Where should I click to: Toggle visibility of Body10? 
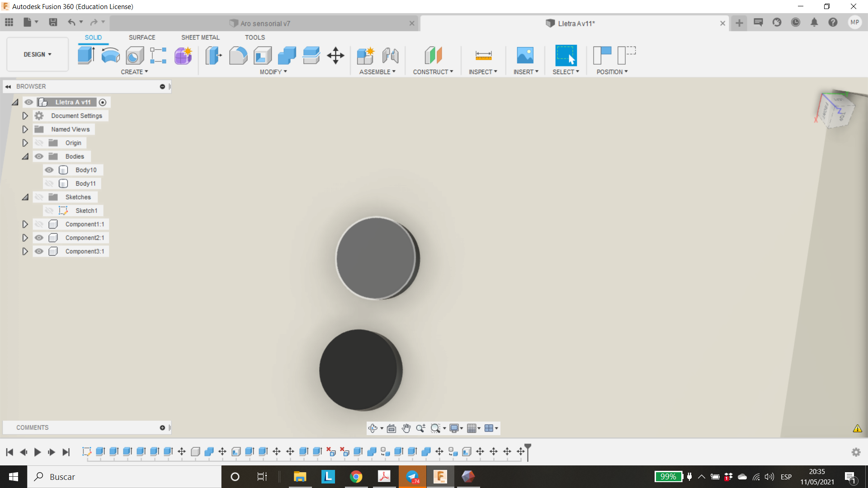click(49, 170)
